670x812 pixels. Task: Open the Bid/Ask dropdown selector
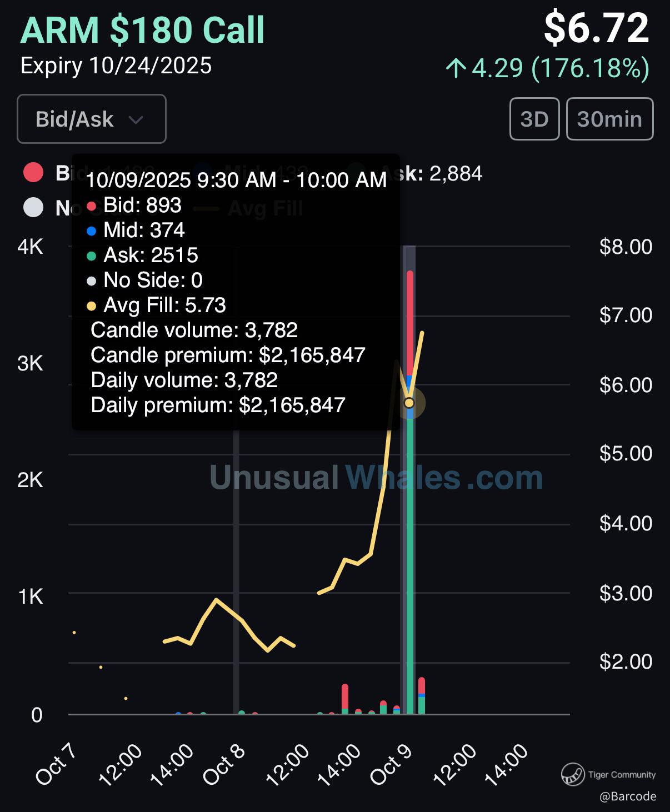click(x=91, y=119)
